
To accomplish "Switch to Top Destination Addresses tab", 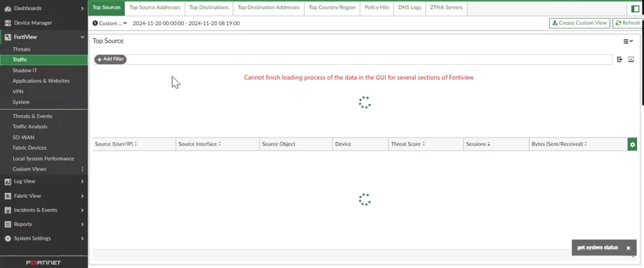I will click(269, 7).
